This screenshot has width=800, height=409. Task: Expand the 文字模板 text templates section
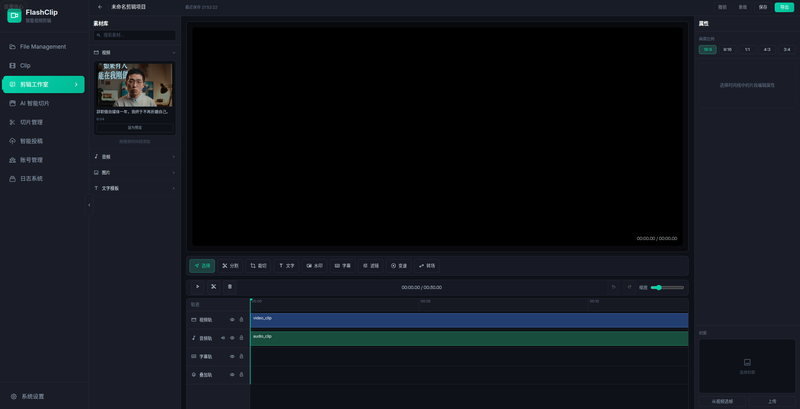point(134,188)
